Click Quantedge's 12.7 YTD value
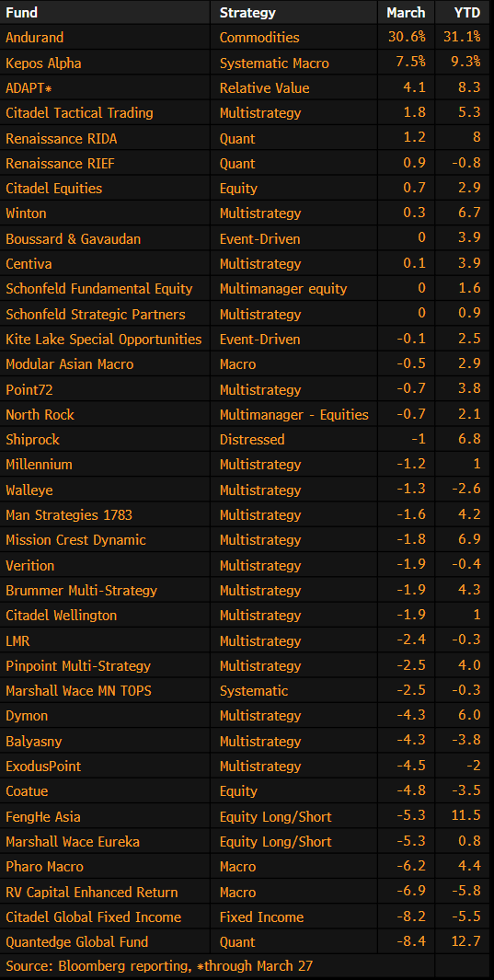This screenshot has width=494, height=980. click(465, 942)
